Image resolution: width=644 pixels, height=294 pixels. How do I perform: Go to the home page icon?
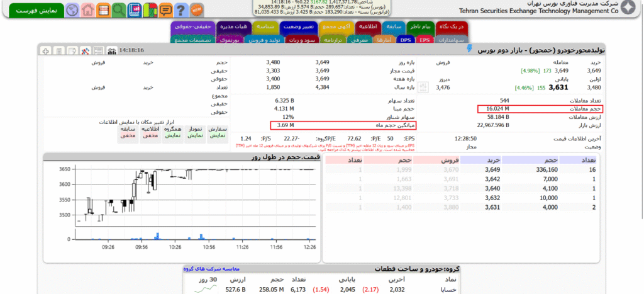tap(87, 10)
